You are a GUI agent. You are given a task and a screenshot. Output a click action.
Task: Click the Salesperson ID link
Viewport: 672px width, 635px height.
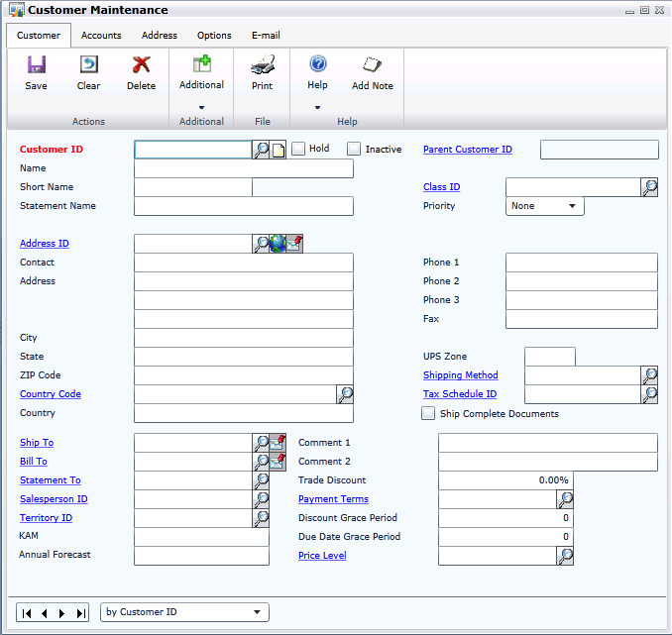click(54, 499)
